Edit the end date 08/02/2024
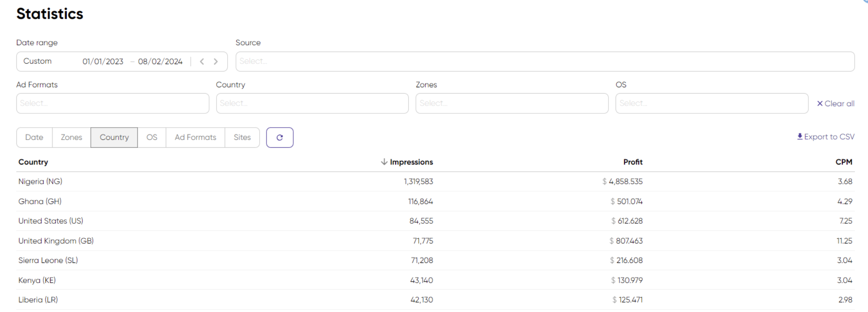This screenshot has width=868, height=312. (x=160, y=62)
